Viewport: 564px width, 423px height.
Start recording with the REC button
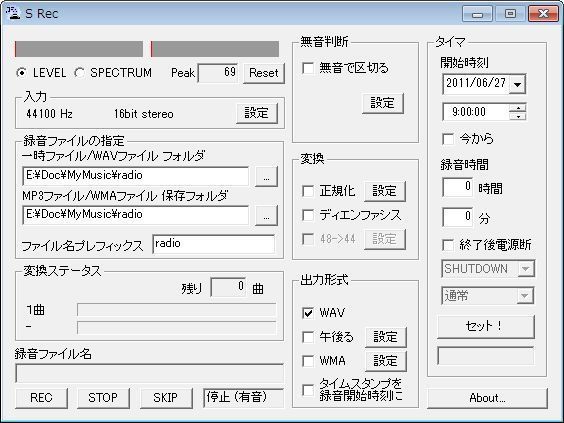click(41, 398)
